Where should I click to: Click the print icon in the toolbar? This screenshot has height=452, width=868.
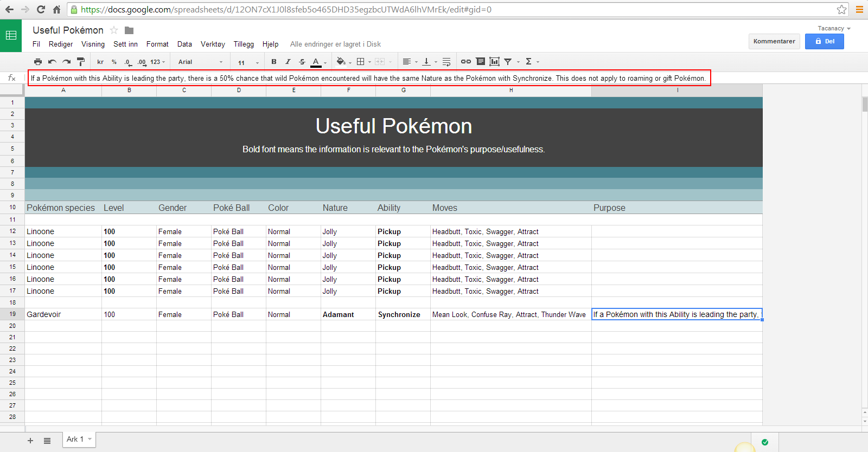point(38,62)
